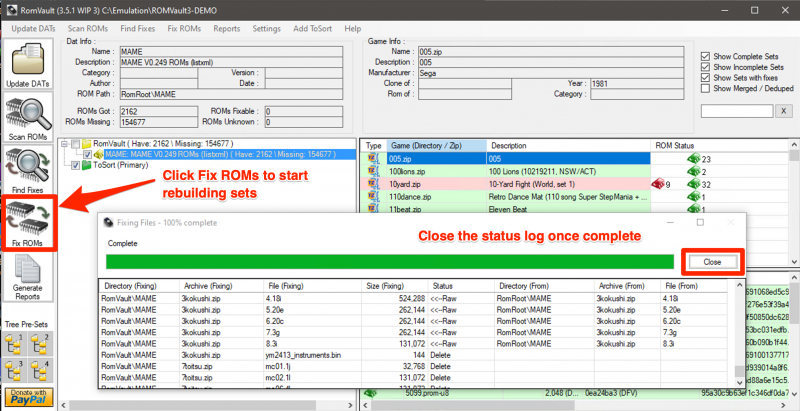This screenshot has width=800, height=411.
Task: Toggle Show Incomplete Sets checkbox
Action: click(x=706, y=67)
